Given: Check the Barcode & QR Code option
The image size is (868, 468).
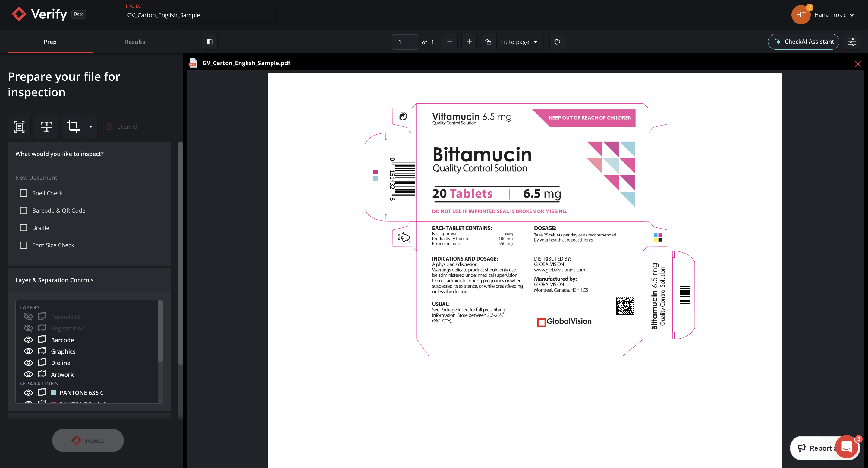Looking at the screenshot, I should pos(23,210).
